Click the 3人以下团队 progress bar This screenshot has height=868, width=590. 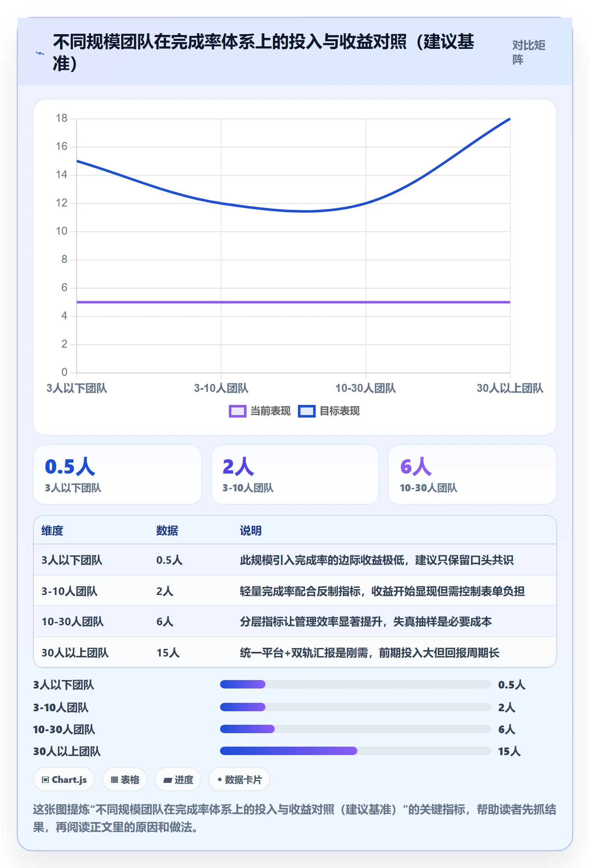pyautogui.click(x=355, y=684)
